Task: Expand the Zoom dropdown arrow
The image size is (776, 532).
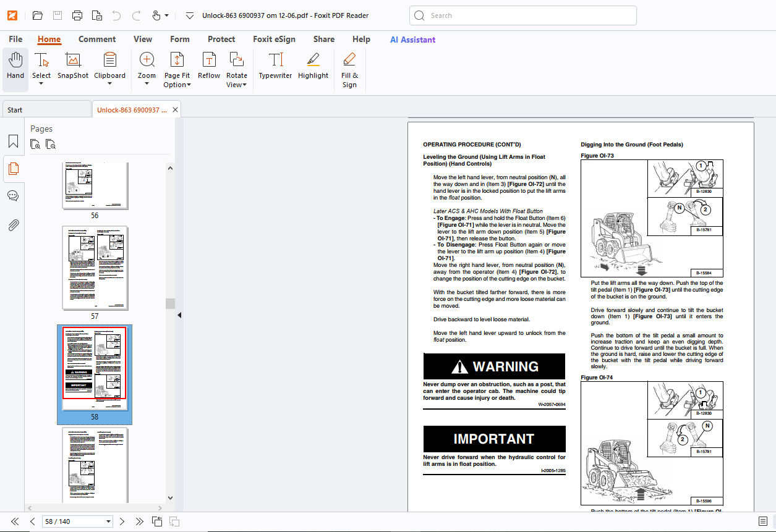Action: click(x=147, y=84)
